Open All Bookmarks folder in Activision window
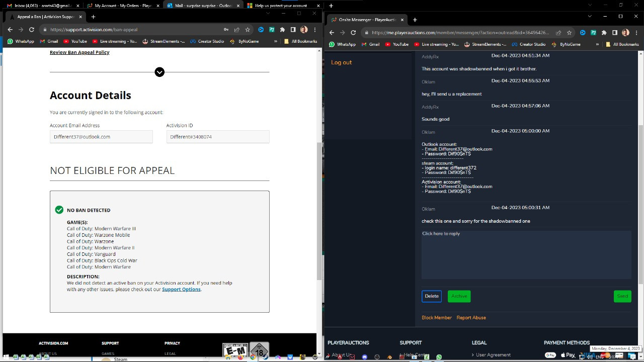This screenshot has height=362, width=644. [300, 41]
